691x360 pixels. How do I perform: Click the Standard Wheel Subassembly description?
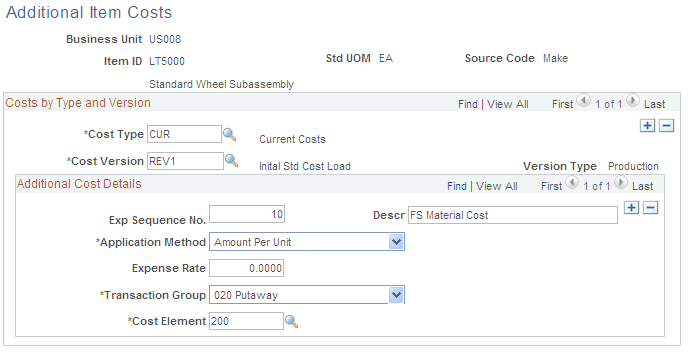click(x=221, y=84)
